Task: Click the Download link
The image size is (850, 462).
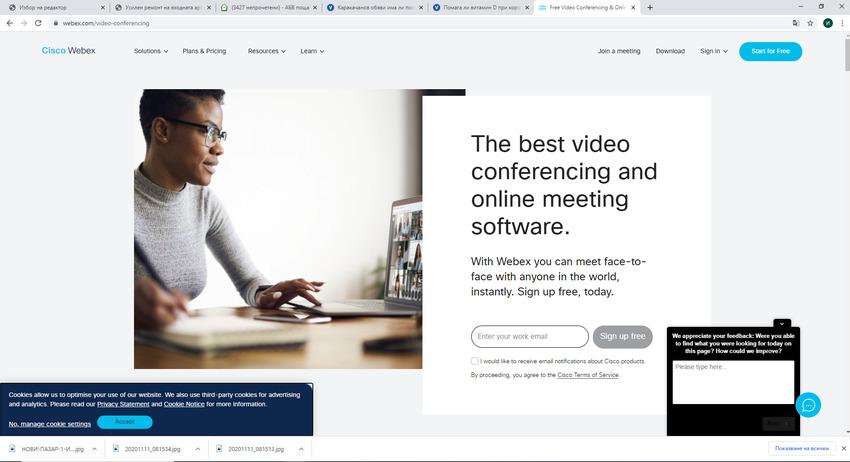Action: [x=670, y=51]
